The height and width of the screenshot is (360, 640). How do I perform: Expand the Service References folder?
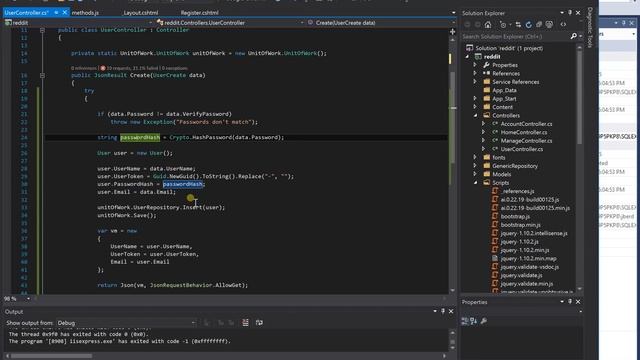click(475, 82)
